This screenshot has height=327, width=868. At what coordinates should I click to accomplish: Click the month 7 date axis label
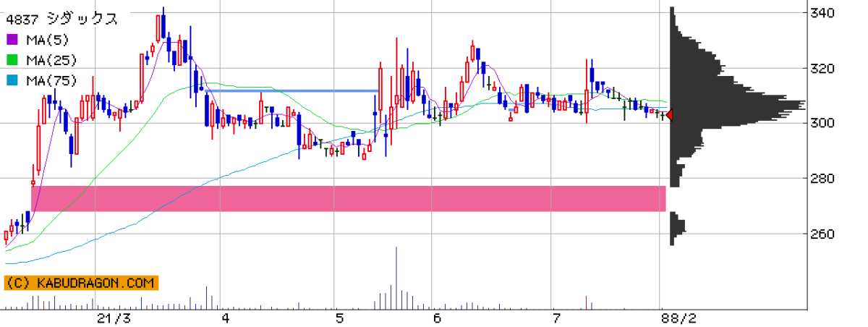click(556, 318)
